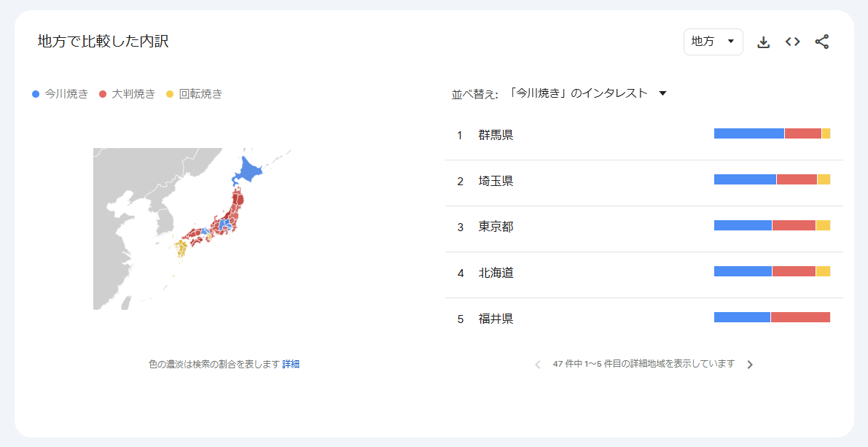Click the 北海道 list entry

(x=644, y=273)
